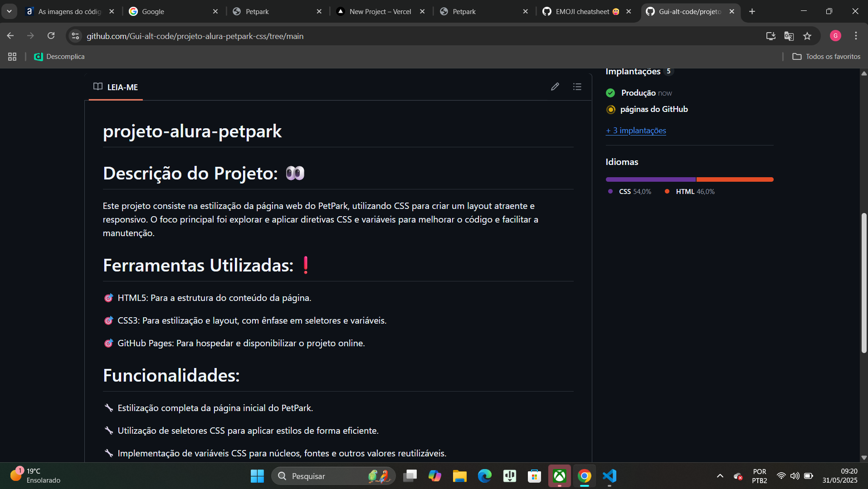
Task: Open the README outline list icon
Action: [577, 87]
